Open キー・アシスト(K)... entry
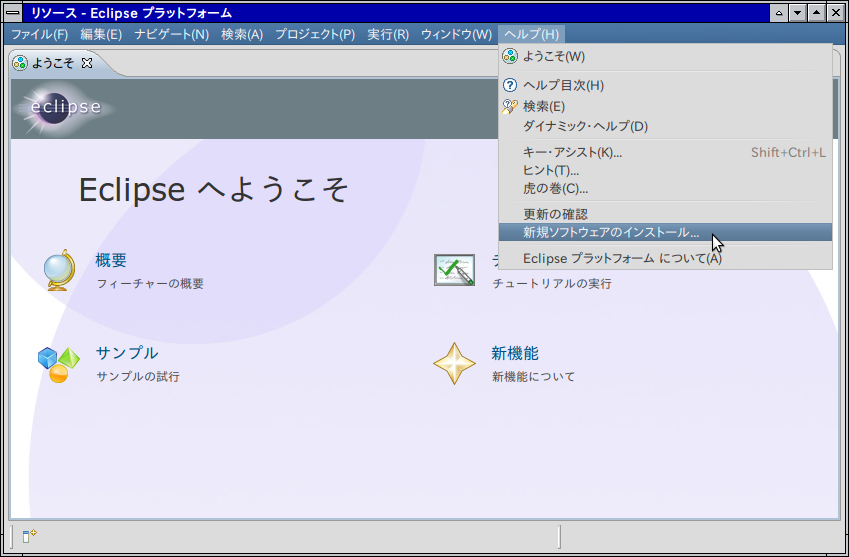The height and width of the screenshot is (557, 849). [x=665, y=153]
